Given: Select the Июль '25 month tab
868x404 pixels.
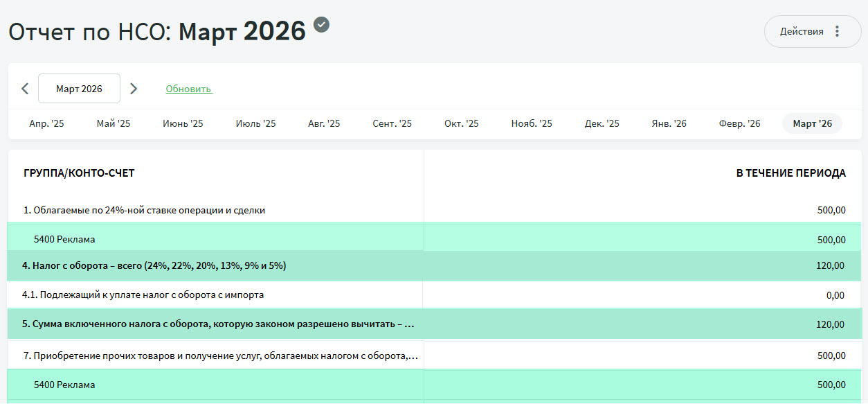Looking at the screenshot, I should pyautogui.click(x=255, y=123).
